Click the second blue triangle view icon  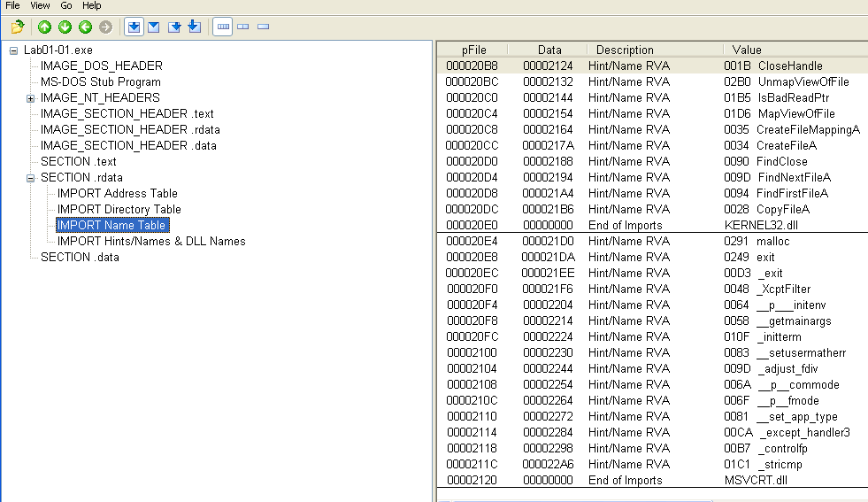[154, 27]
